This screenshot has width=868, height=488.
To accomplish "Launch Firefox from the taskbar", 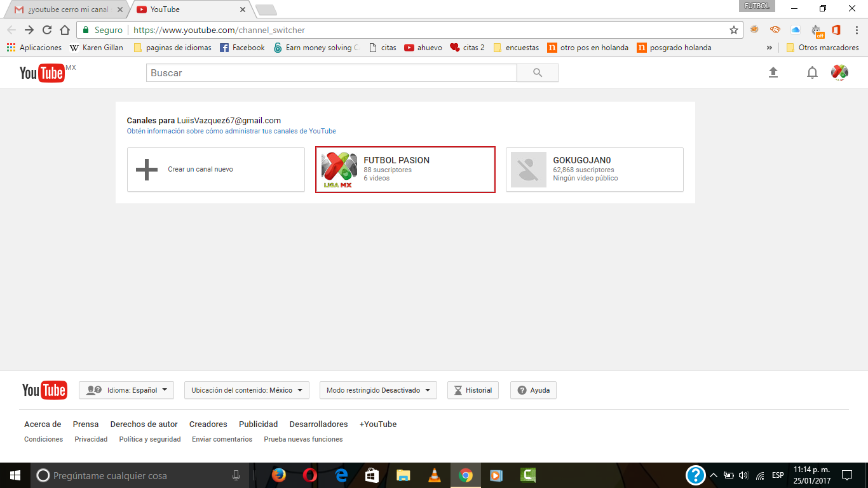I will (278, 475).
